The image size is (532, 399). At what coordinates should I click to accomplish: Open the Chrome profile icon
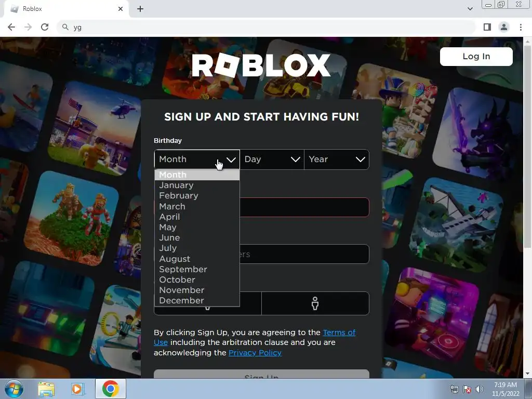click(x=504, y=27)
